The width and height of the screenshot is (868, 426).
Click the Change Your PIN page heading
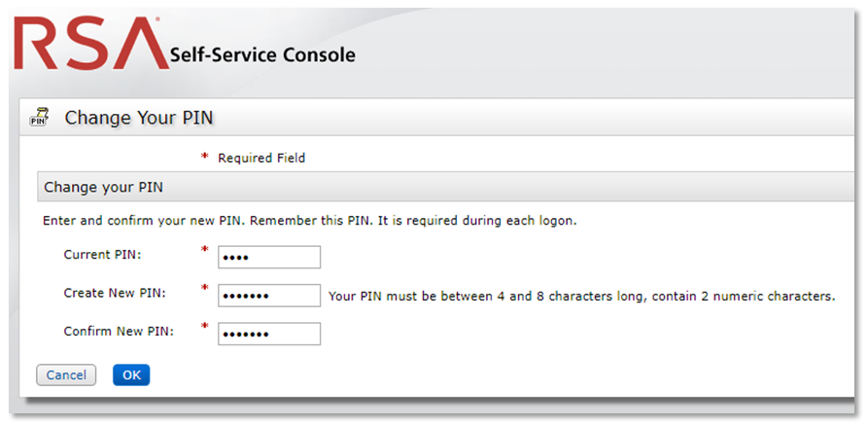(x=139, y=118)
